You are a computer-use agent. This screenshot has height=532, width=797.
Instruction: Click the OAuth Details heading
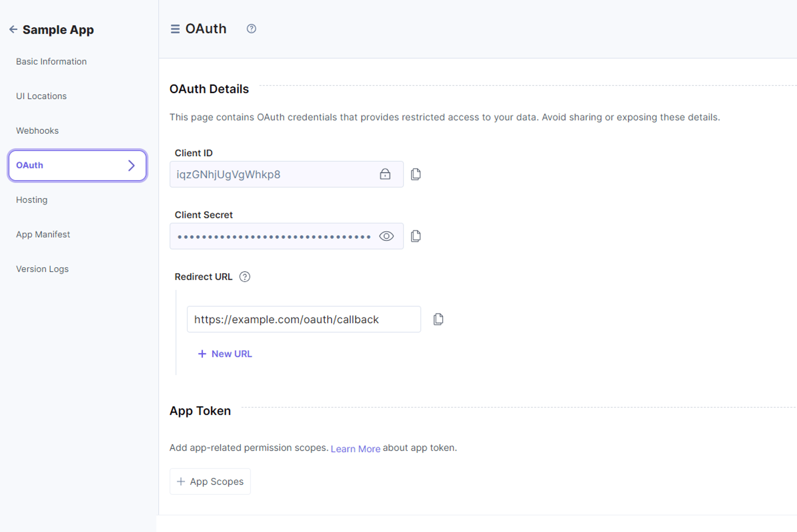[209, 89]
